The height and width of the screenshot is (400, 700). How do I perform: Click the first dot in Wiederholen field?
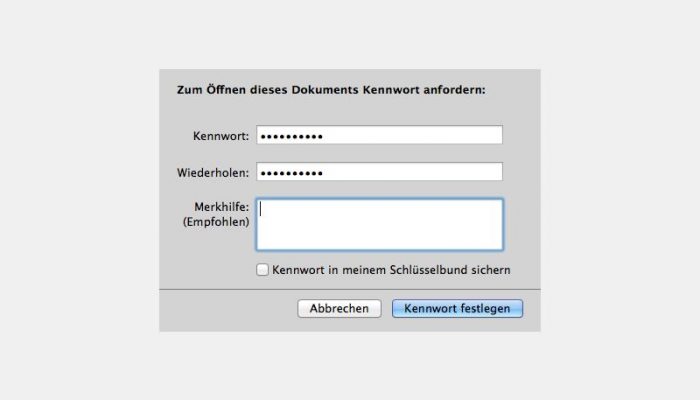pos(263,173)
